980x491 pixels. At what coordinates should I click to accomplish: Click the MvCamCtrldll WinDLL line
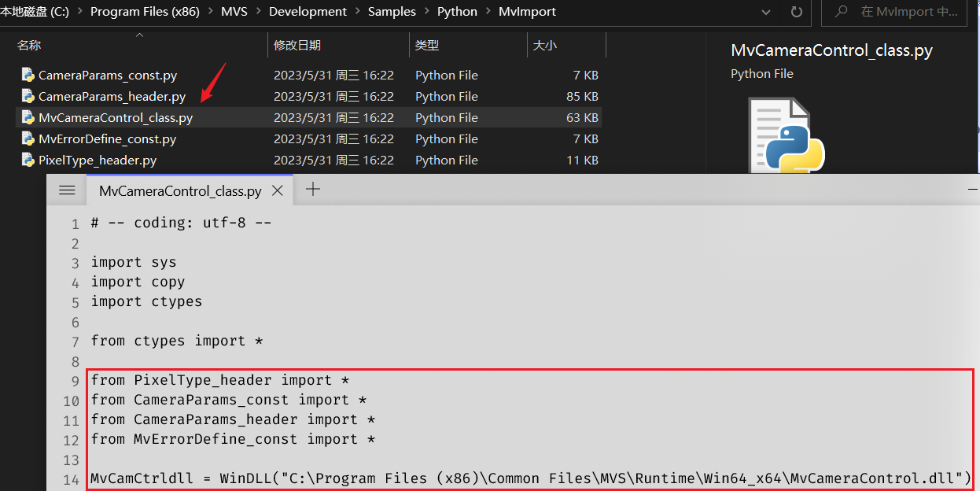point(531,478)
